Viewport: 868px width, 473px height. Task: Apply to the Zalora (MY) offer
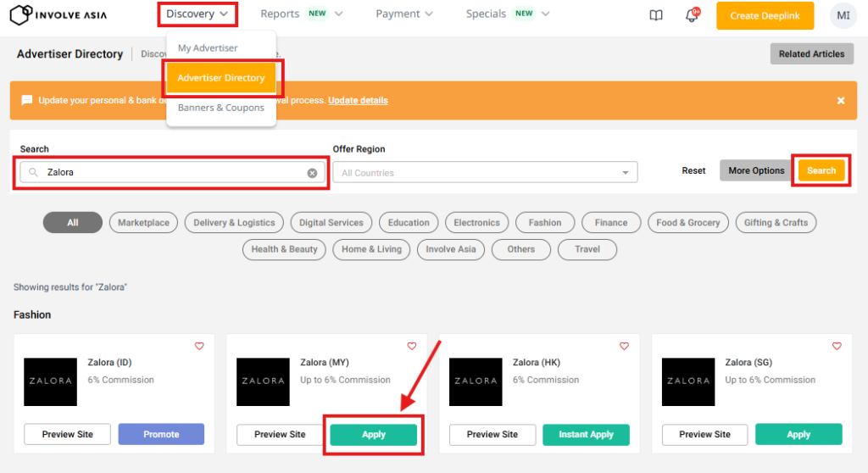click(374, 435)
